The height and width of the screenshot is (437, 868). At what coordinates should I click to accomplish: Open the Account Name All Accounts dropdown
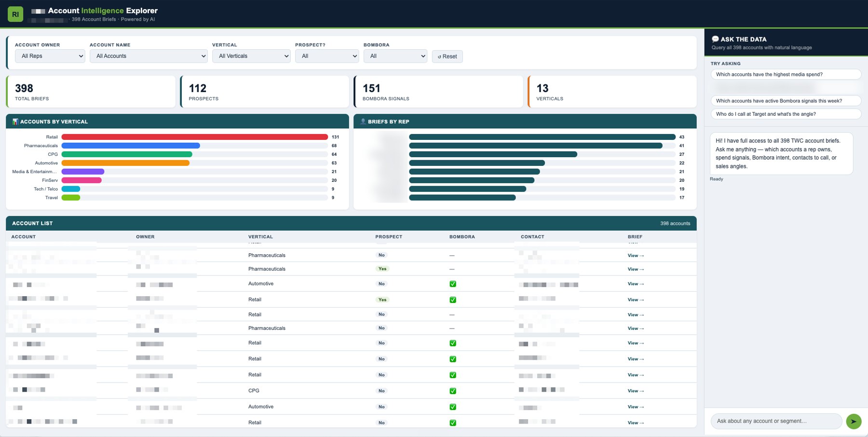(x=149, y=56)
